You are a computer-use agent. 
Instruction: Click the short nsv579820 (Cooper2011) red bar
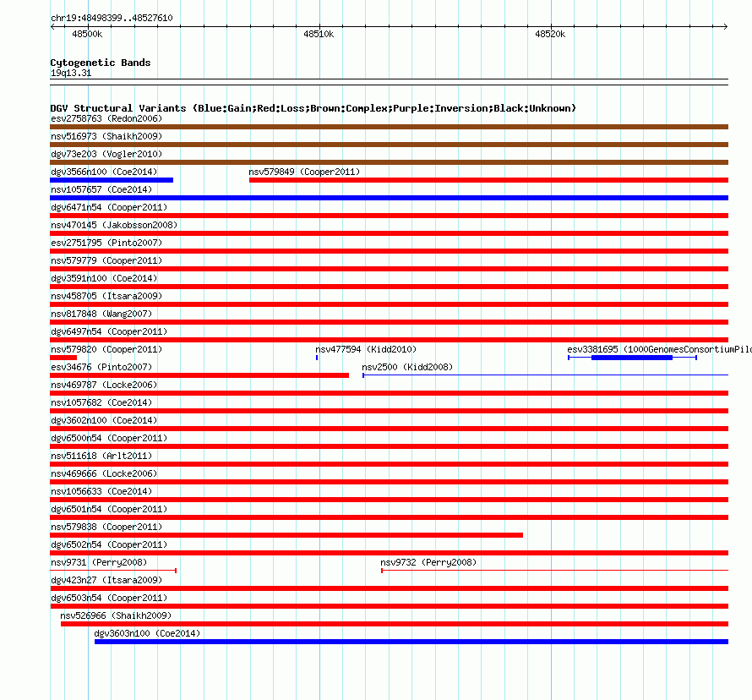(63, 358)
